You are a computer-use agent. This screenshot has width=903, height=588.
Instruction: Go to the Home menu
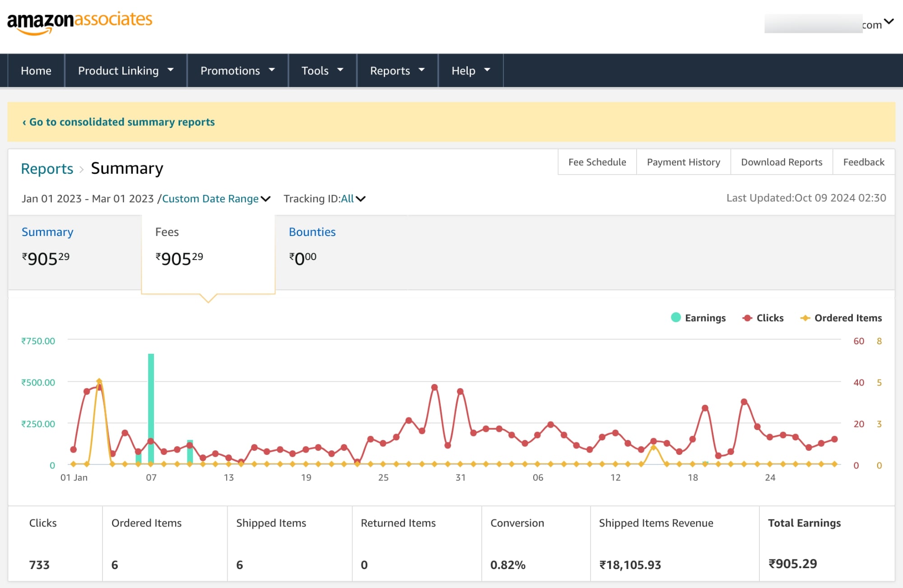tap(36, 70)
